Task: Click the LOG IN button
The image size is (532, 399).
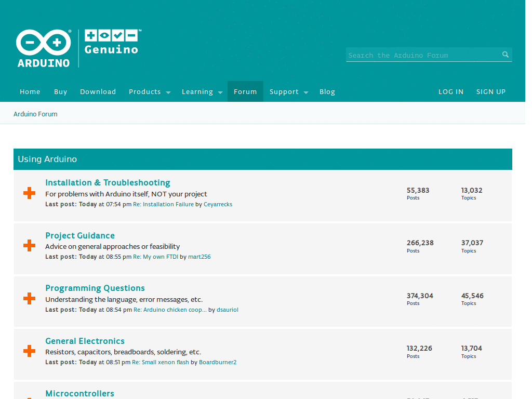Action: click(x=451, y=91)
